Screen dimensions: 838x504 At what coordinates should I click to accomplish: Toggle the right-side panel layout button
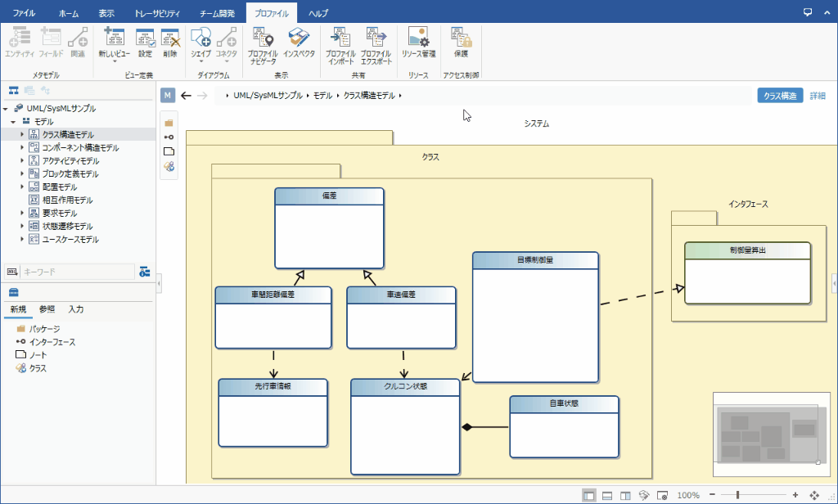click(x=625, y=496)
